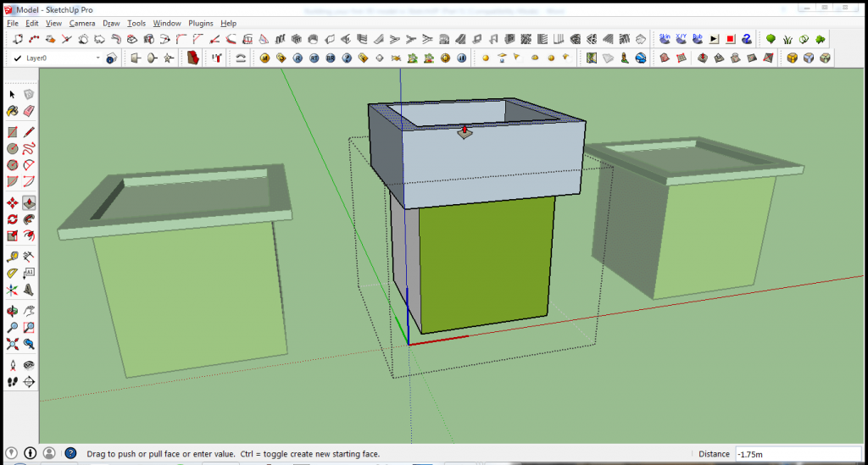Image resolution: width=868 pixels, height=465 pixels.
Task: Select the Text label tool
Action: [29, 273]
